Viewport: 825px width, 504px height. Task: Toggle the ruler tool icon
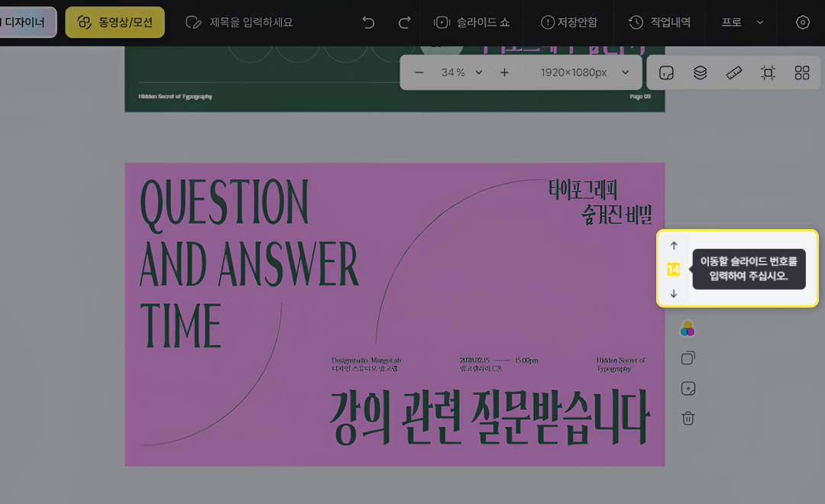point(734,73)
